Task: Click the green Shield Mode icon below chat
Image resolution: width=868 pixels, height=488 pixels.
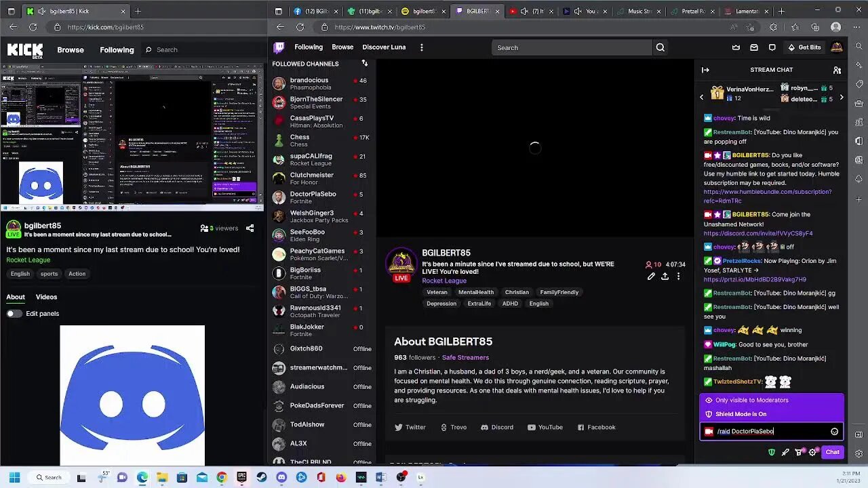Action: tap(771, 452)
